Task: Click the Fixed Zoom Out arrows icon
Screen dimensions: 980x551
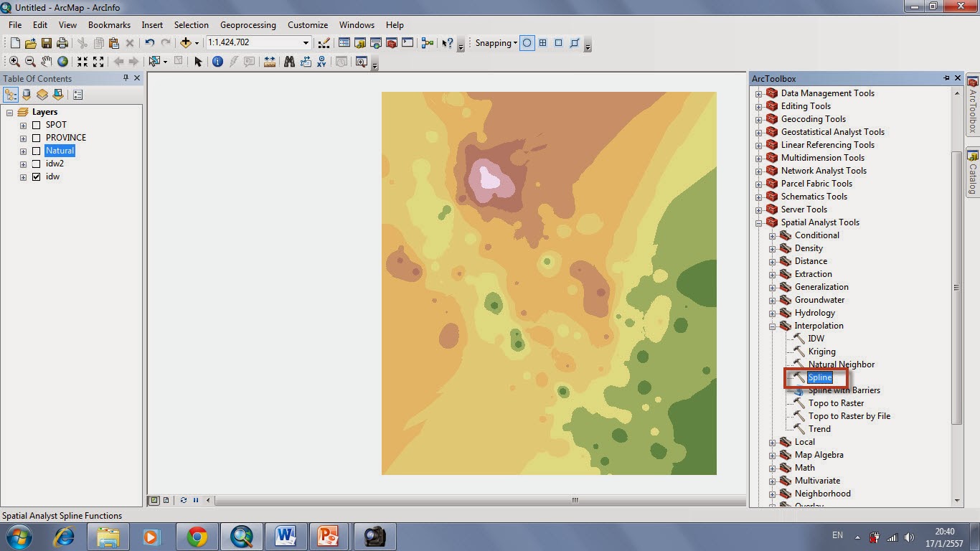Action: point(98,62)
